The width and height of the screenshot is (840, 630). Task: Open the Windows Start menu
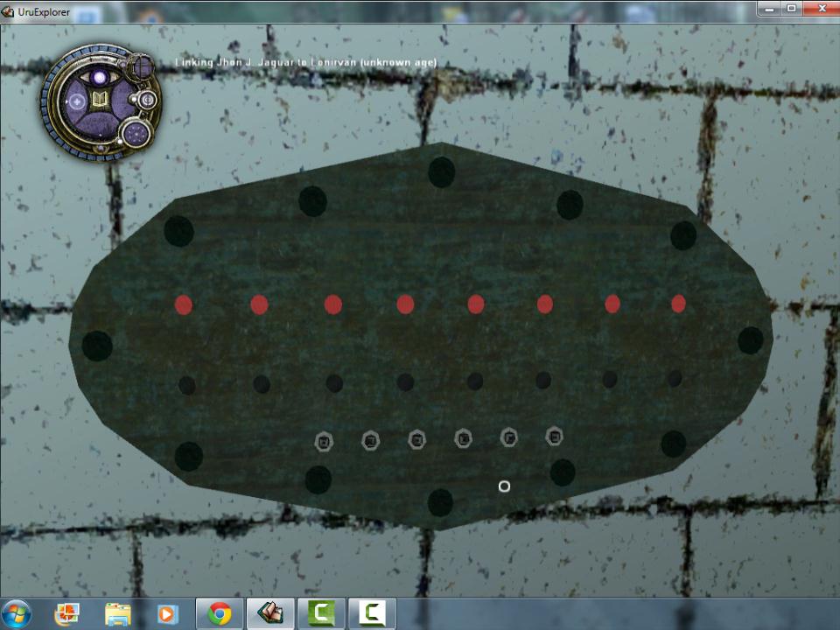(x=16, y=614)
